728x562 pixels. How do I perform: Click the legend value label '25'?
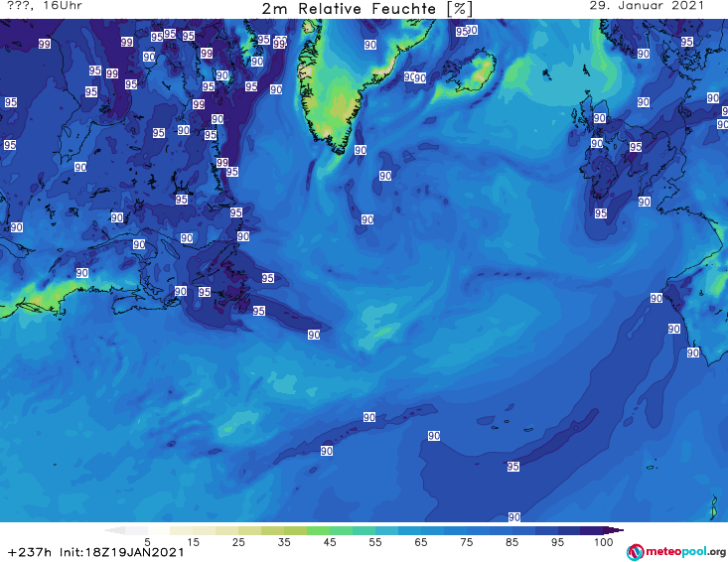click(x=238, y=542)
